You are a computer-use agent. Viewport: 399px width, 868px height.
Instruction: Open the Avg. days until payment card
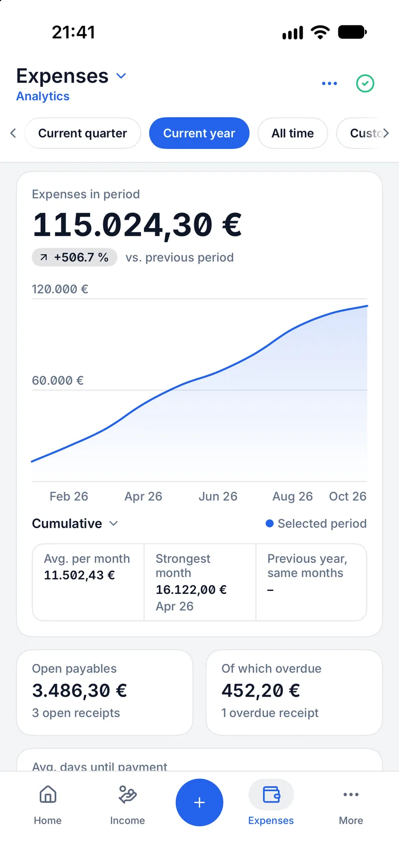tap(199, 760)
